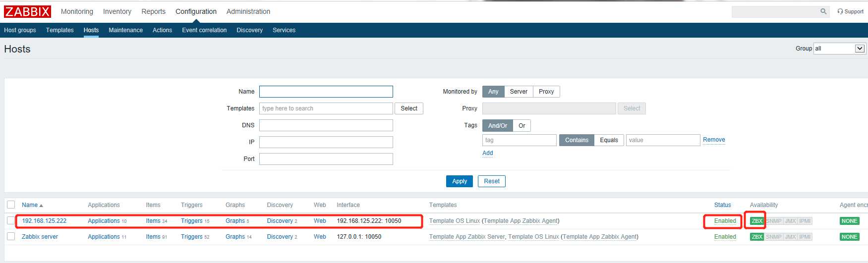Open the Group dropdown
Image resolution: width=868 pixels, height=263 pixels.
pyautogui.click(x=840, y=49)
